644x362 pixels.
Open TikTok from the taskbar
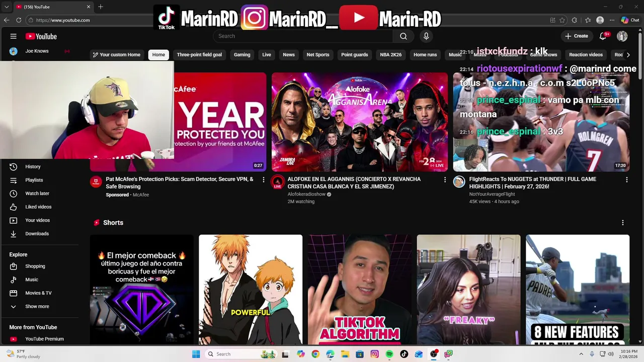404,354
